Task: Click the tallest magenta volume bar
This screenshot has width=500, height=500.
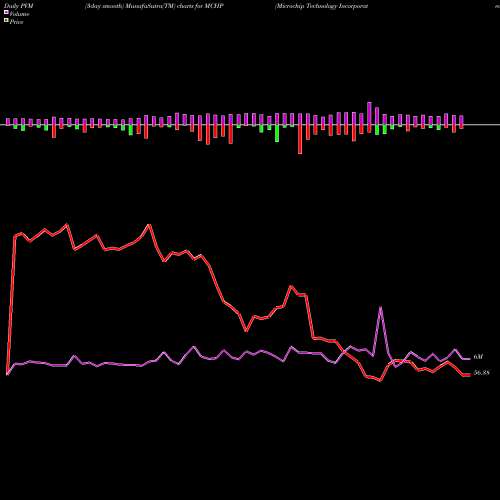Action: 369,113
